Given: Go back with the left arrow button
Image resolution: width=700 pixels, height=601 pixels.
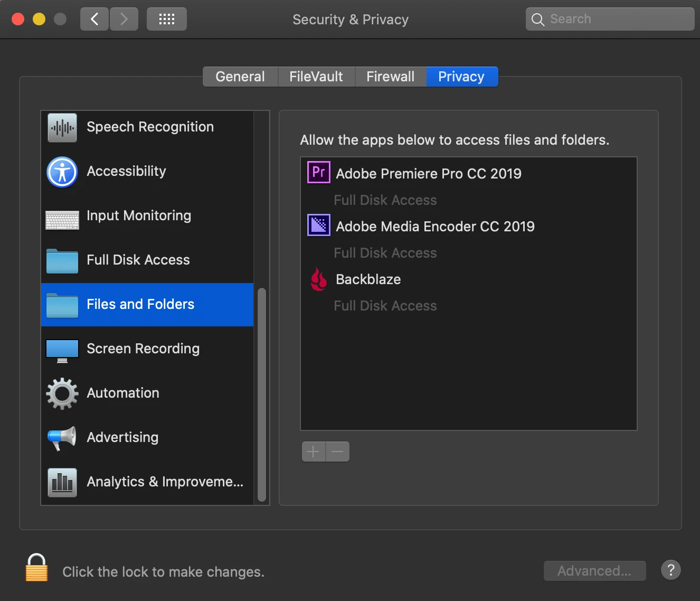Looking at the screenshot, I should 94,19.
